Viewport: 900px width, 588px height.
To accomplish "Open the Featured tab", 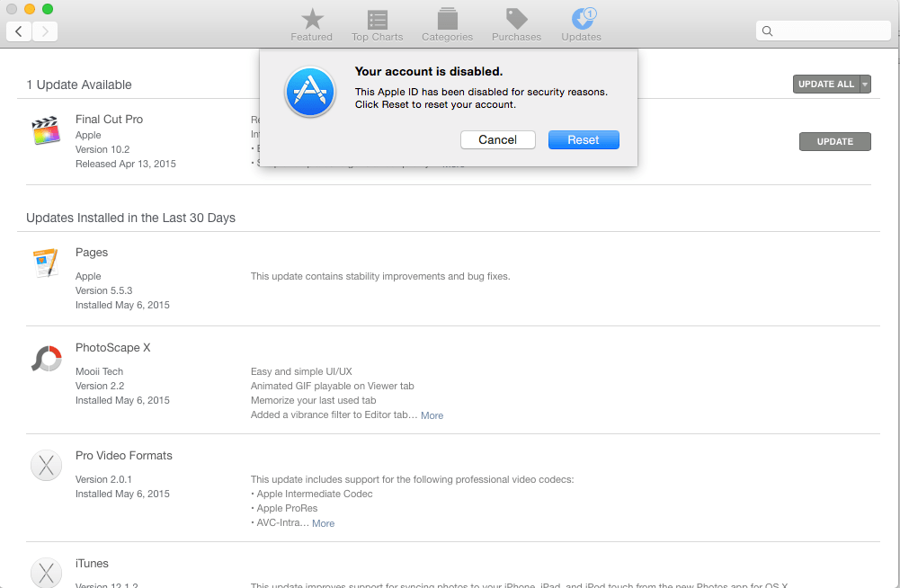I will (312, 25).
